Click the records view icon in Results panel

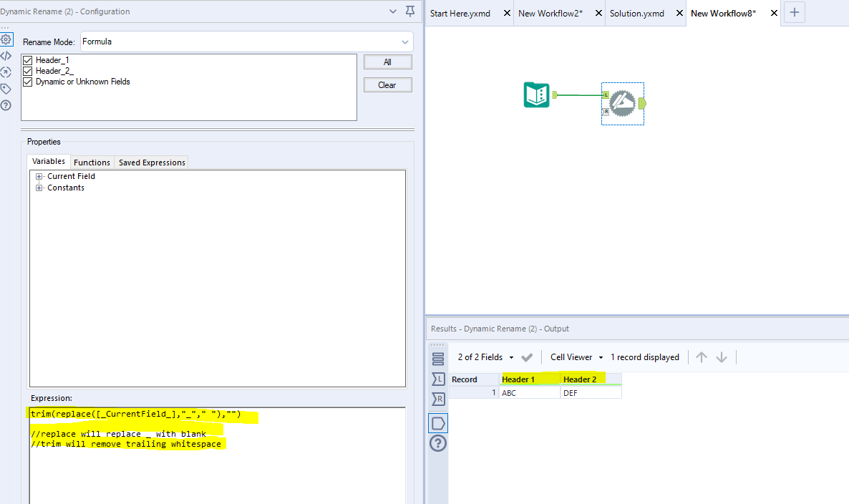[439, 360]
